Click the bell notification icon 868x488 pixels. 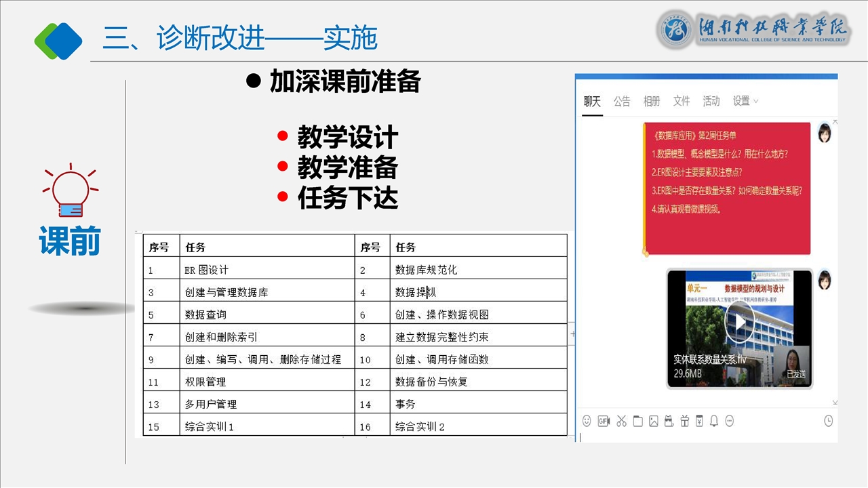[x=714, y=421]
